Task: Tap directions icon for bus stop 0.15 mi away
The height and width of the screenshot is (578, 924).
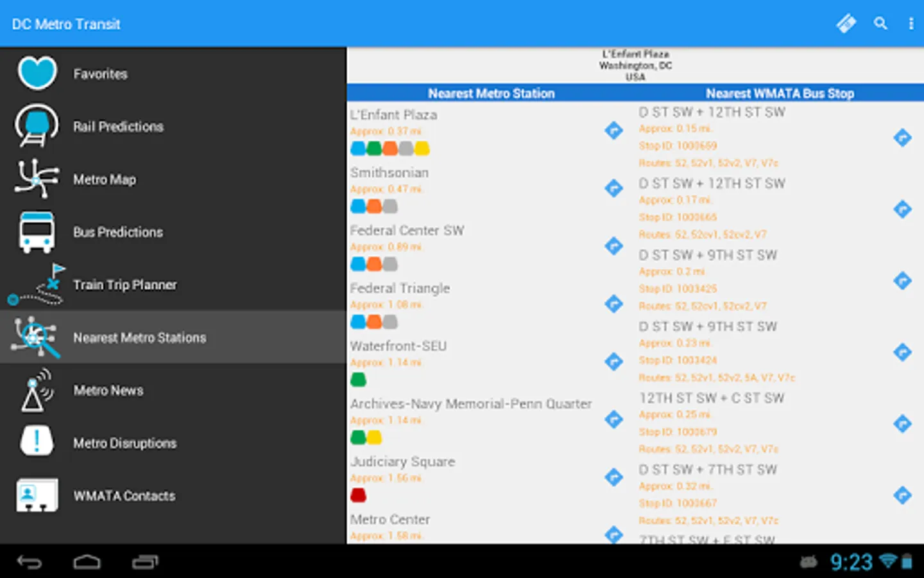Action: click(903, 137)
